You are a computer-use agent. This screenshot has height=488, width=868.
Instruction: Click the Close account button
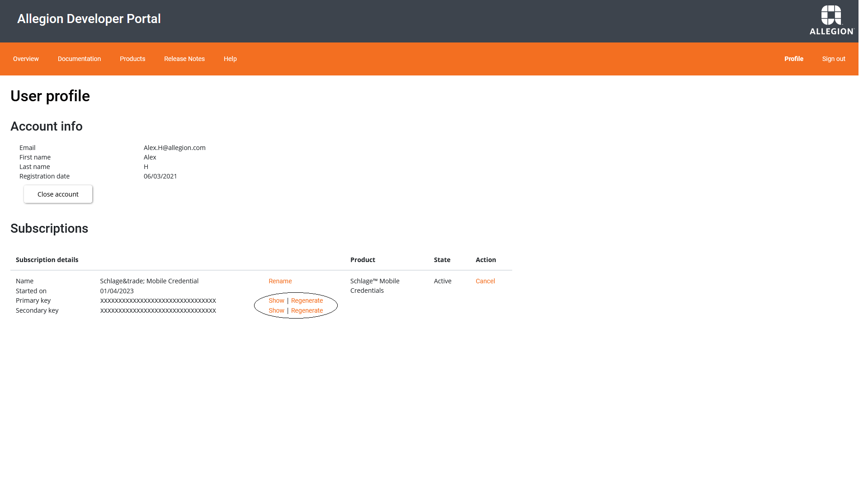[58, 194]
